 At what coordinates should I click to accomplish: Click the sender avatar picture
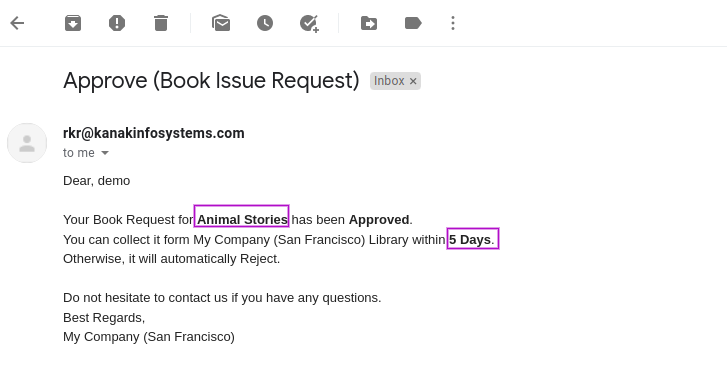27,143
